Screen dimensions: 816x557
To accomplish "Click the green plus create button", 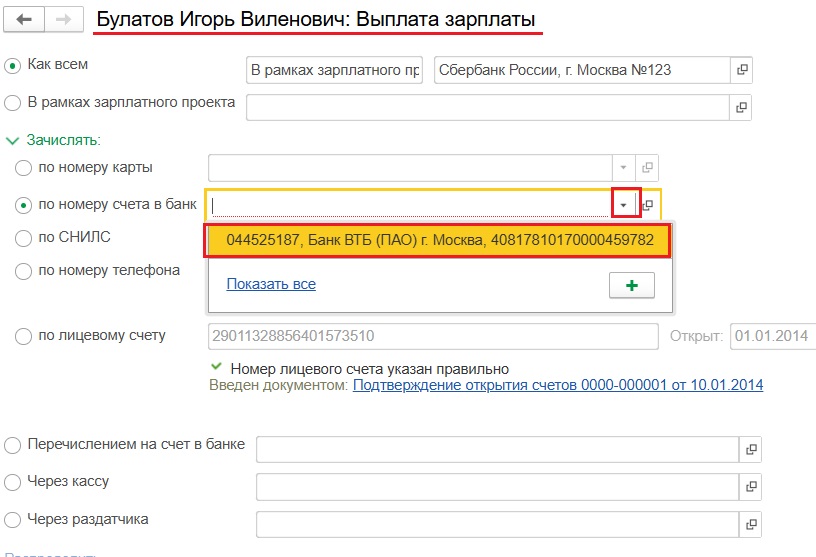I will (631, 285).
